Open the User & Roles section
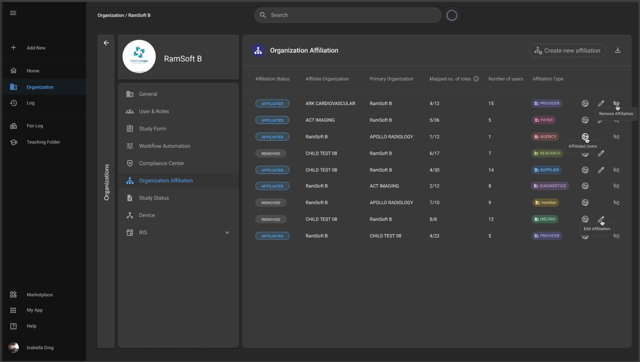 pos(178,111)
